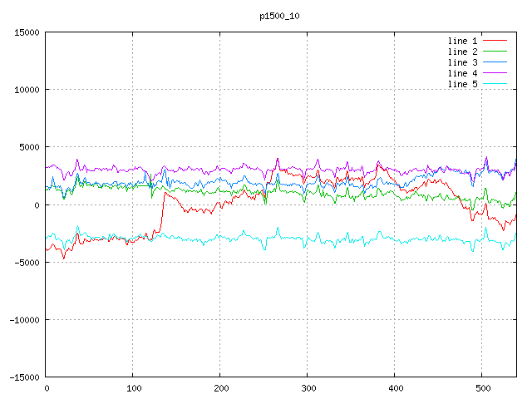Viewport: 532px width, 399px height.
Task: Click the 100 x-axis tick label
Action: (x=133, y=388)
